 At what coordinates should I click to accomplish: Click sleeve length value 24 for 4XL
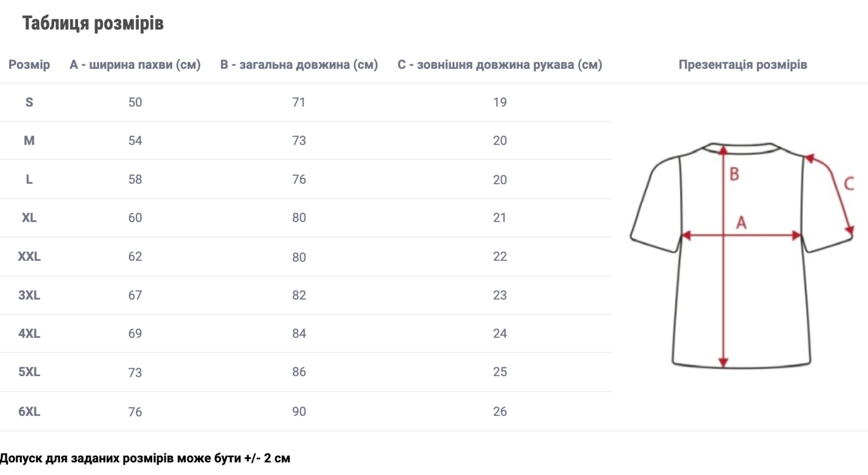(500, 333)
